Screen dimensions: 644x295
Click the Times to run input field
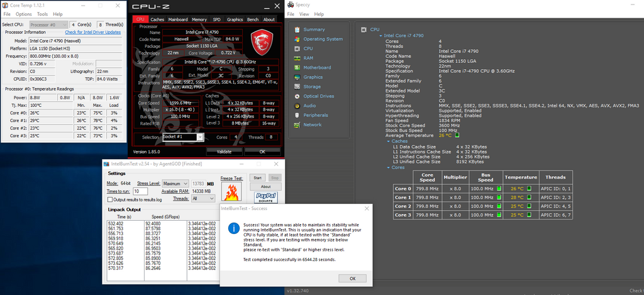(140, 191)
